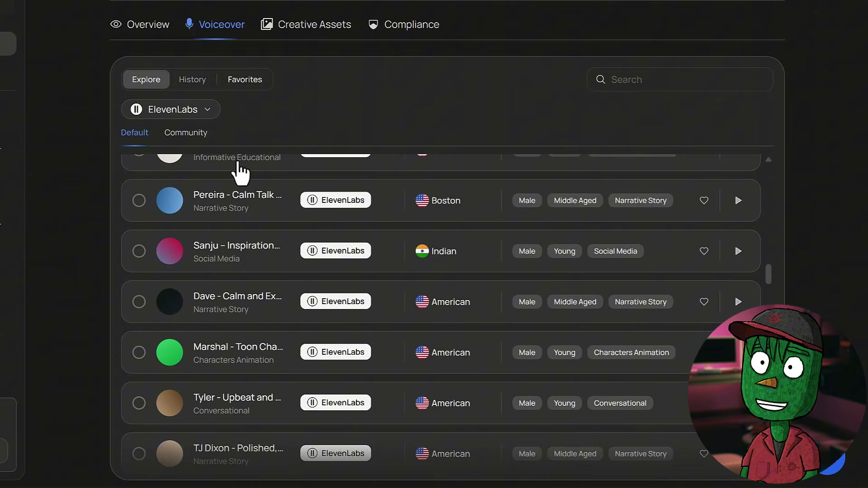Click the American flag in Dave's row

[422, 301]
